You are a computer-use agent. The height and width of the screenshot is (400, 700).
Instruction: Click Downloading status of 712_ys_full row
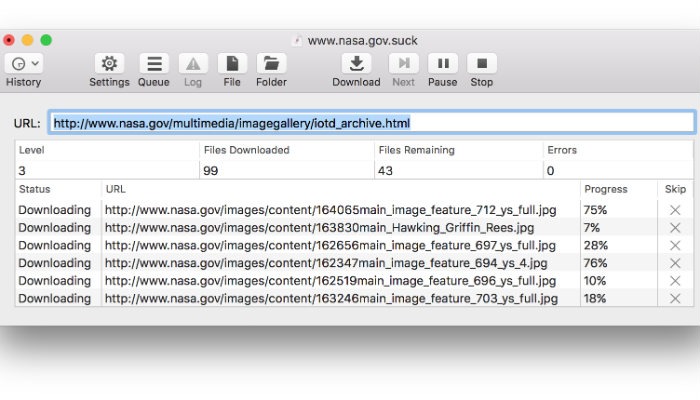coord(54,210)
